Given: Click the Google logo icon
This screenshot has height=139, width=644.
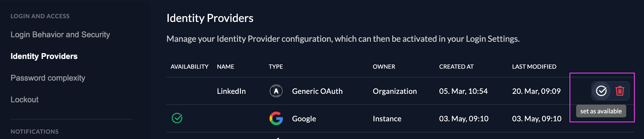Looking at the screenshot, I should pyautogui.click(x=276, y=118).
